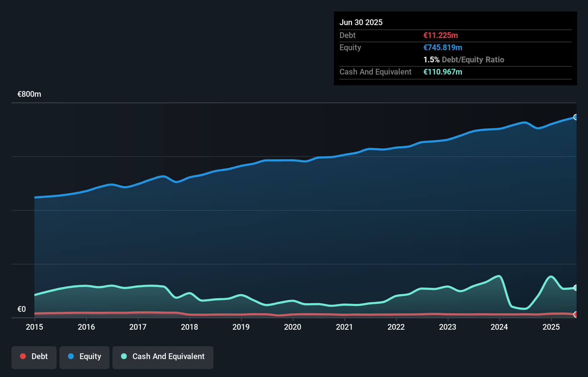Image resolution: width=588 pixels, height=377 pixels.
Task: Click the teal cash indicator beside €110.967m
Action: coord(443,72)
